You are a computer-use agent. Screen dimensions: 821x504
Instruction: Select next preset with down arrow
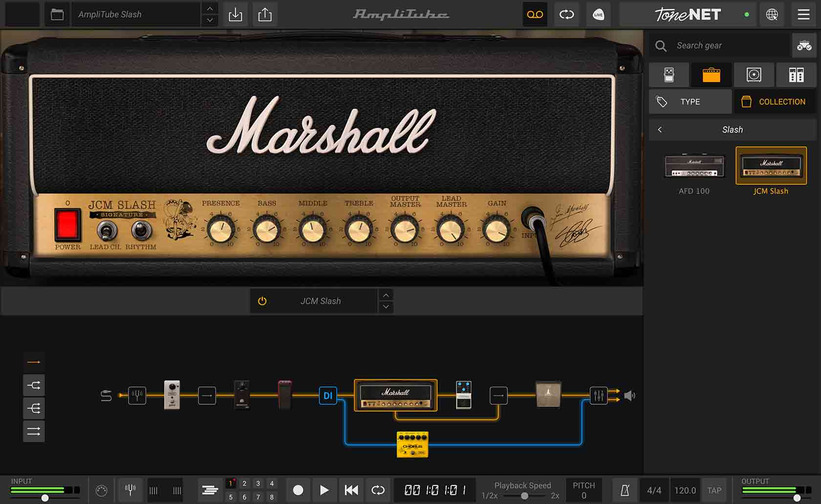coord(210,20)
